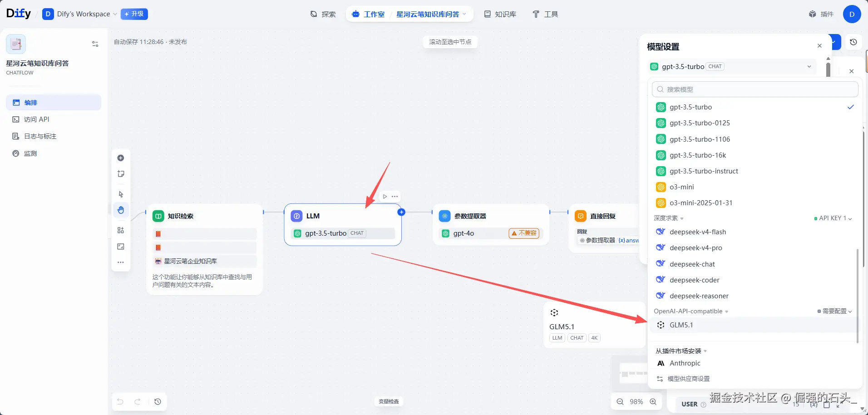Open 监测 in the sidebar
The image size is (868, 415).
click(54, 153)
